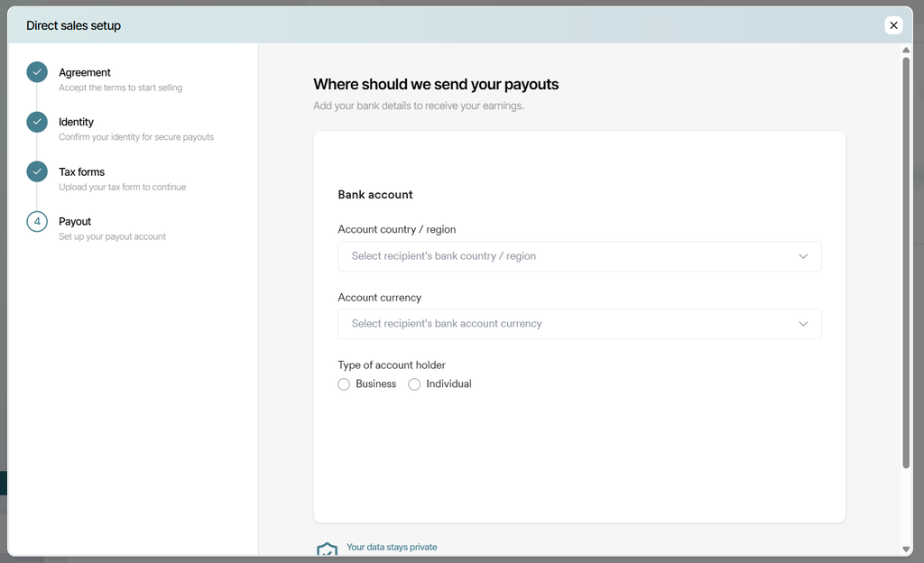Click 'Set up your payout account' text
Image resolution: width=924 pixels, height=563 pixels.
(x=112, y=236)
